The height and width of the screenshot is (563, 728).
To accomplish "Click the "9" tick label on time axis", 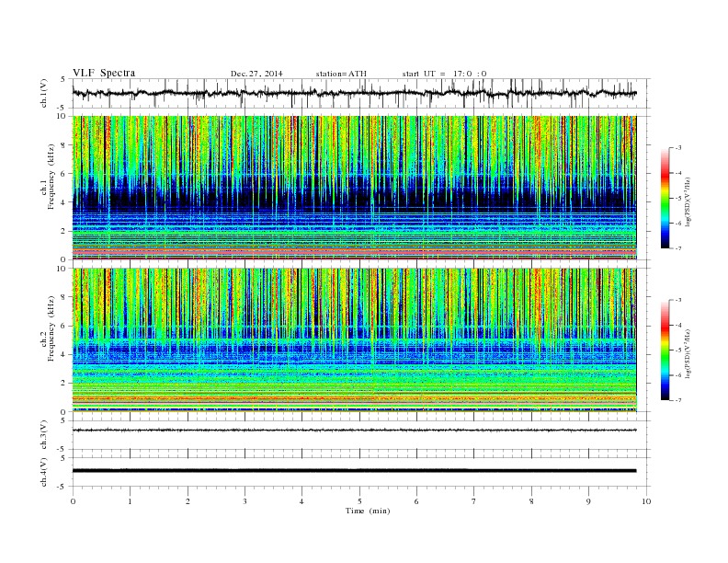I will tap(588, 501).
